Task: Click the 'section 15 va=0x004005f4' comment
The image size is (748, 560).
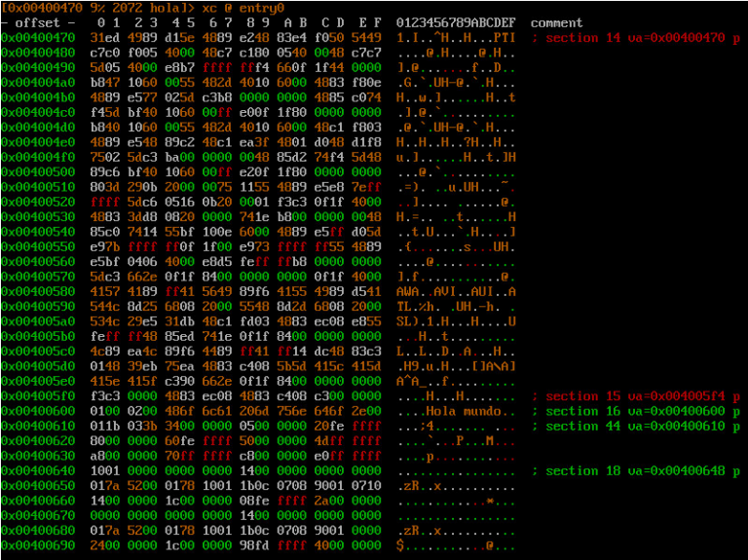Action: 635,396
